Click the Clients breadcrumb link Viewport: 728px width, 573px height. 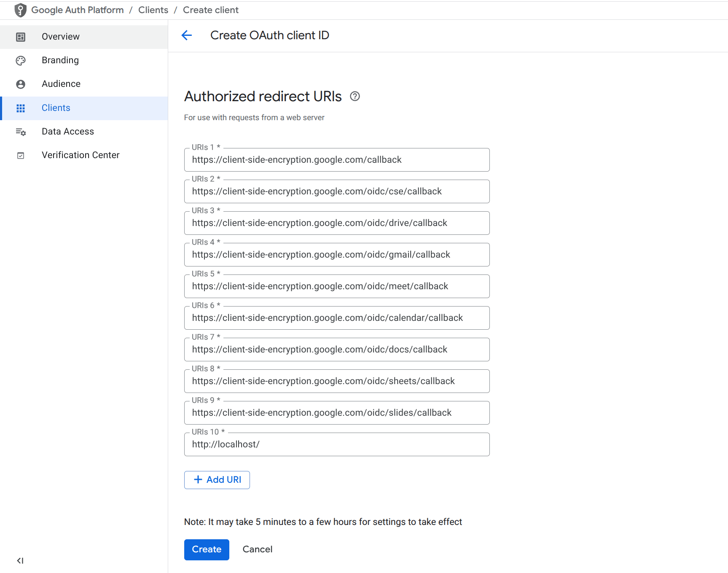(x=153, y=10)
